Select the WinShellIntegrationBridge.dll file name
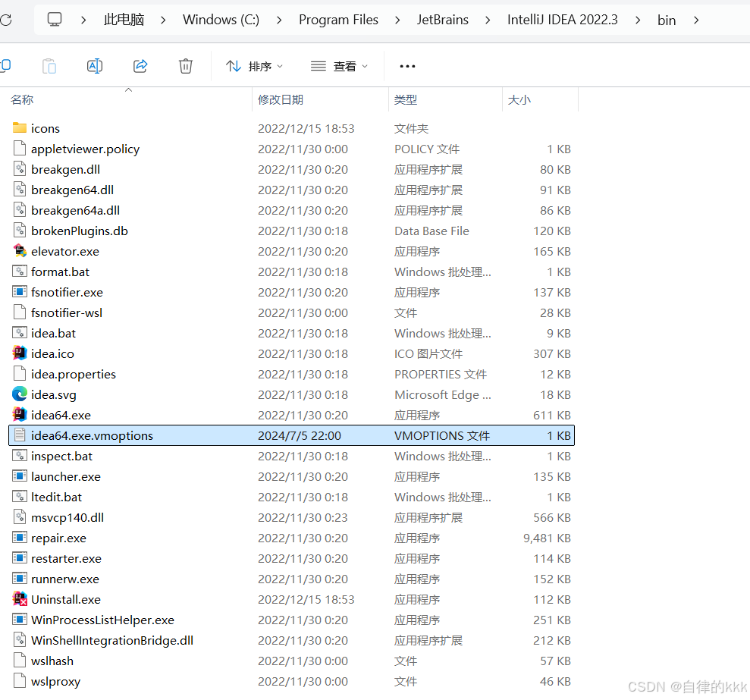This screenshot has width=750, height=700. pyautogui.click(x=112, y=640)
